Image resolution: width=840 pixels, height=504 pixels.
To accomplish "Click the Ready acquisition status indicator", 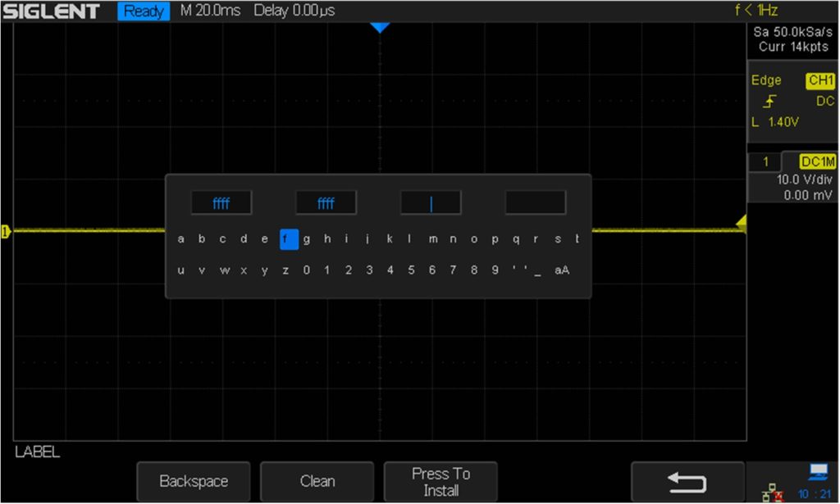I will (144, 11).
